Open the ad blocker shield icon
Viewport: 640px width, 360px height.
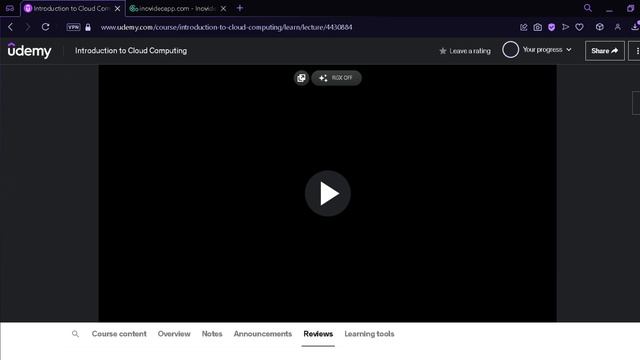click(551, 27)
